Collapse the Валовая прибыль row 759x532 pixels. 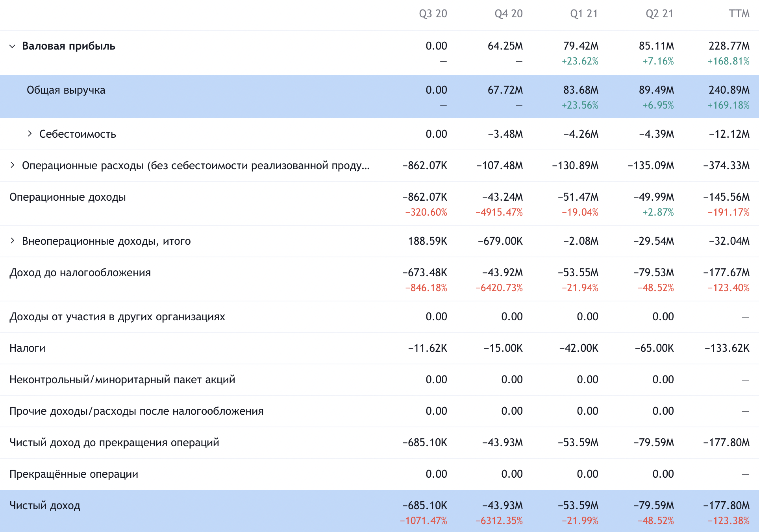click(13, 46)
